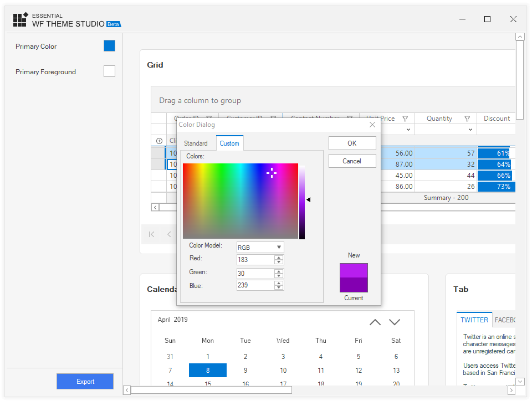Open the Quantity filter row dropdown

tap(470, 130)
